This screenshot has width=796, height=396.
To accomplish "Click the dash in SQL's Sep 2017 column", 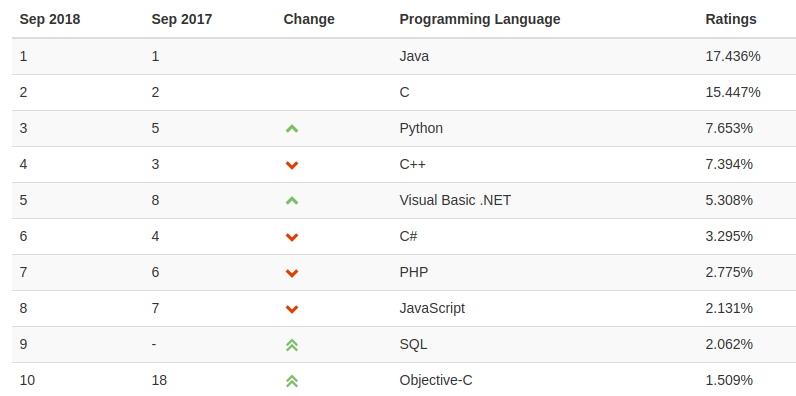I will click(154, 345).
